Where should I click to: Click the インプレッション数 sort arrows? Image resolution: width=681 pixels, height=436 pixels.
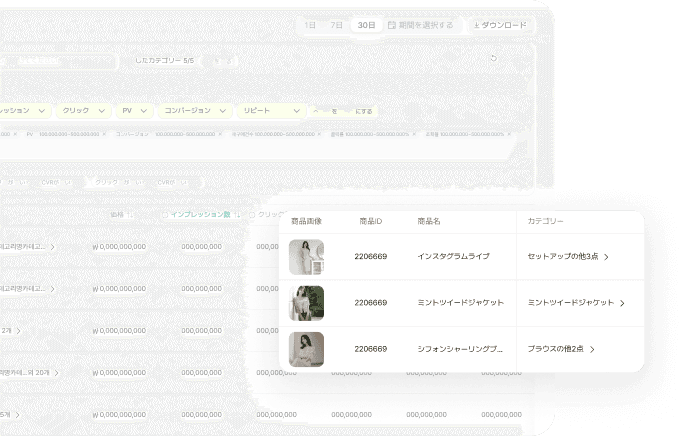point(237,215)
